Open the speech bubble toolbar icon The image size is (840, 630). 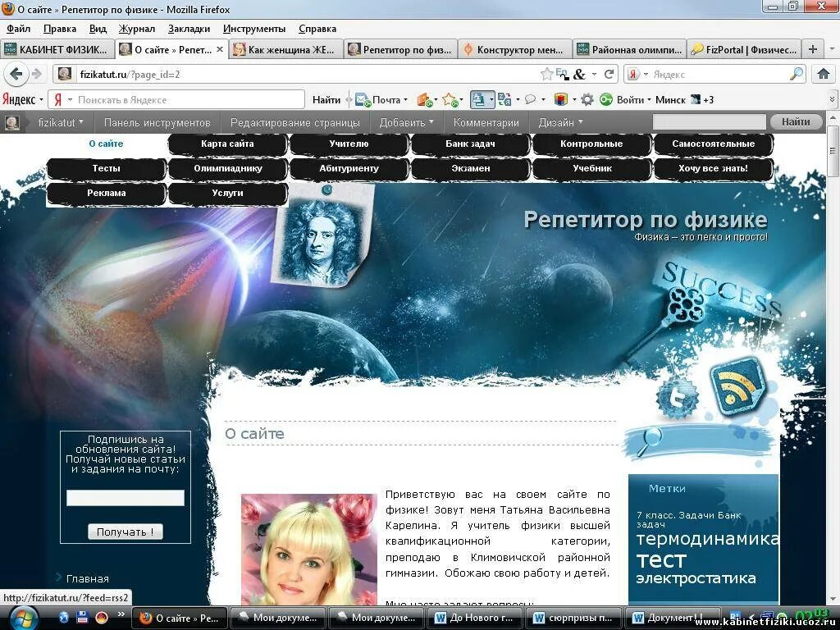coord(531,99)
